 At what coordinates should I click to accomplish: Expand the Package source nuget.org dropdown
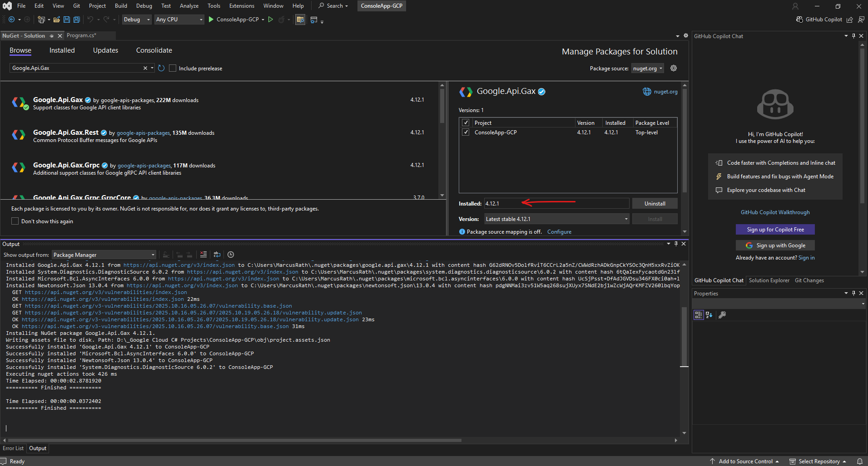pos(648,68)
